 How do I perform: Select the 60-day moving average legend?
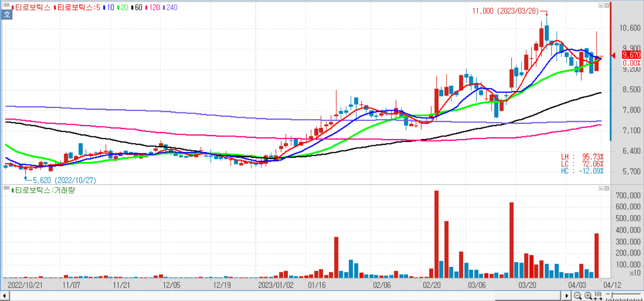coord(137,8)
